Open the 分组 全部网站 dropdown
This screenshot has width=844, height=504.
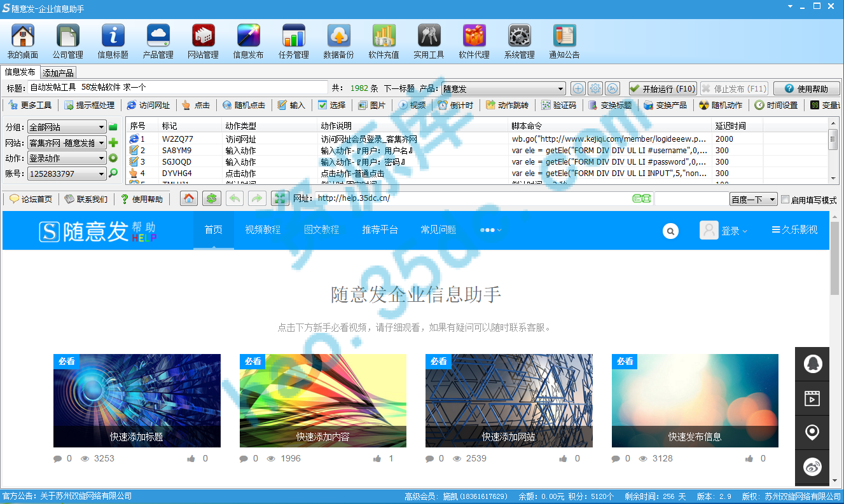67,127
